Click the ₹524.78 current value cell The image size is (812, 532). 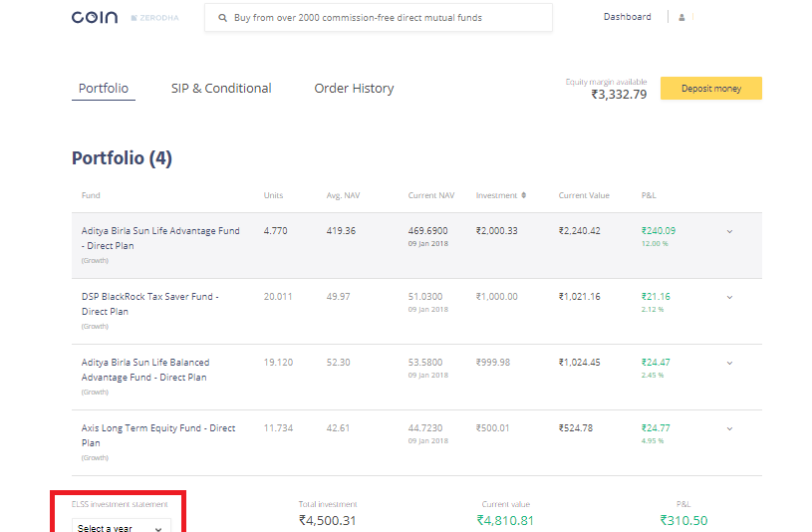point(576,427)
